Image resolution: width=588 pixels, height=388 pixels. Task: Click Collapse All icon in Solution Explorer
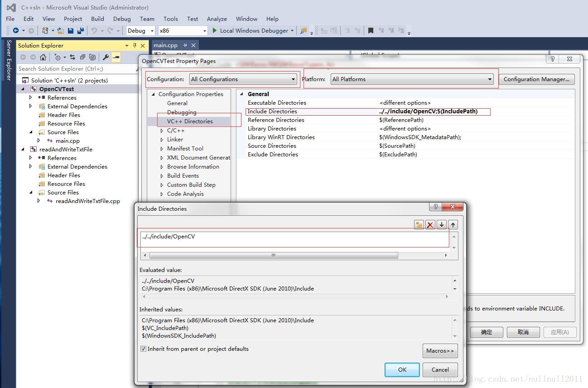(82, 57)
